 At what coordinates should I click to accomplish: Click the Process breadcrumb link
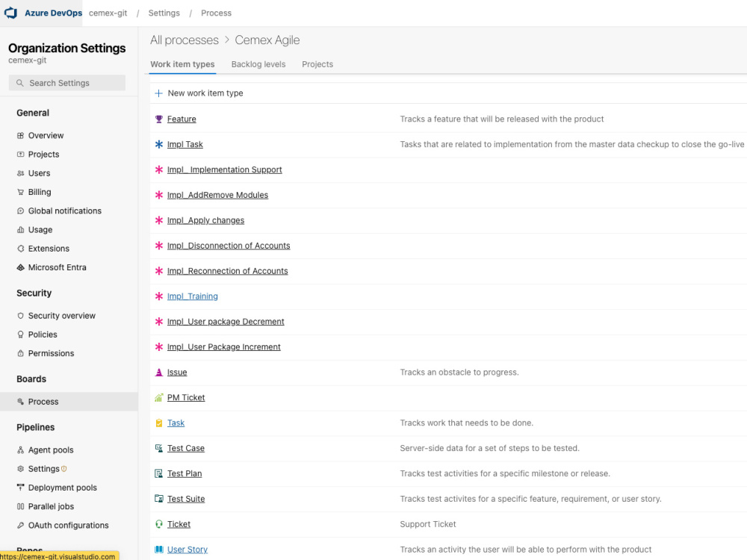coord(217,13)
